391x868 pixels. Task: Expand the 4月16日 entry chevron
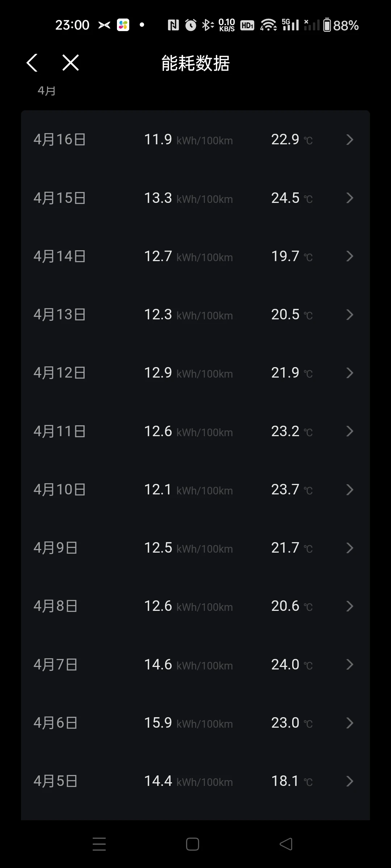(349, 140)
